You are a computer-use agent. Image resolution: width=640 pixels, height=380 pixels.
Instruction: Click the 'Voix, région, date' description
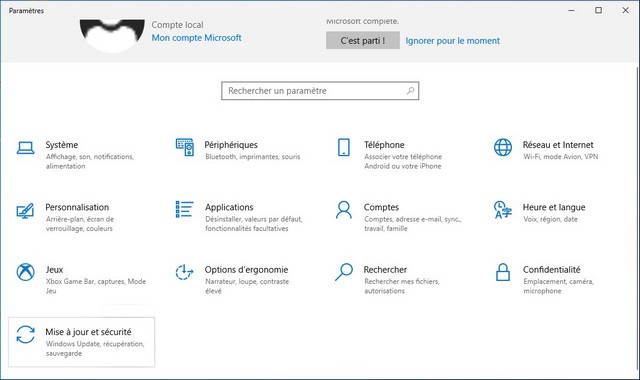click(x=551, y=219)
